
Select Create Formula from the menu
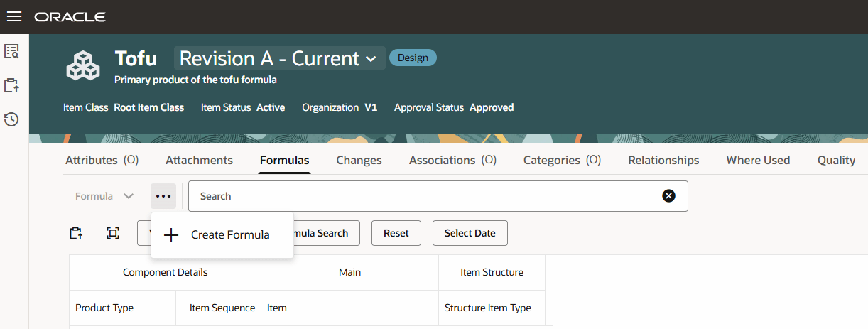(222, 235)
